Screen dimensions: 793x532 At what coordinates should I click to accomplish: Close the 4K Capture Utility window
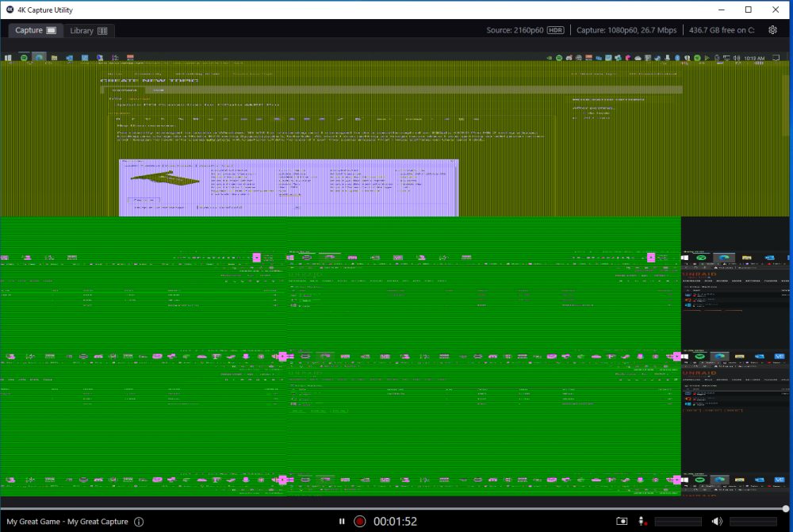pos(776,10)
